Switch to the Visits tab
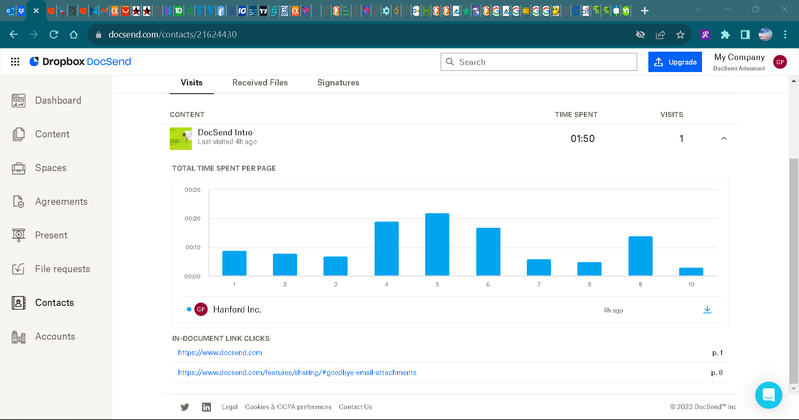 pos(192,83)
